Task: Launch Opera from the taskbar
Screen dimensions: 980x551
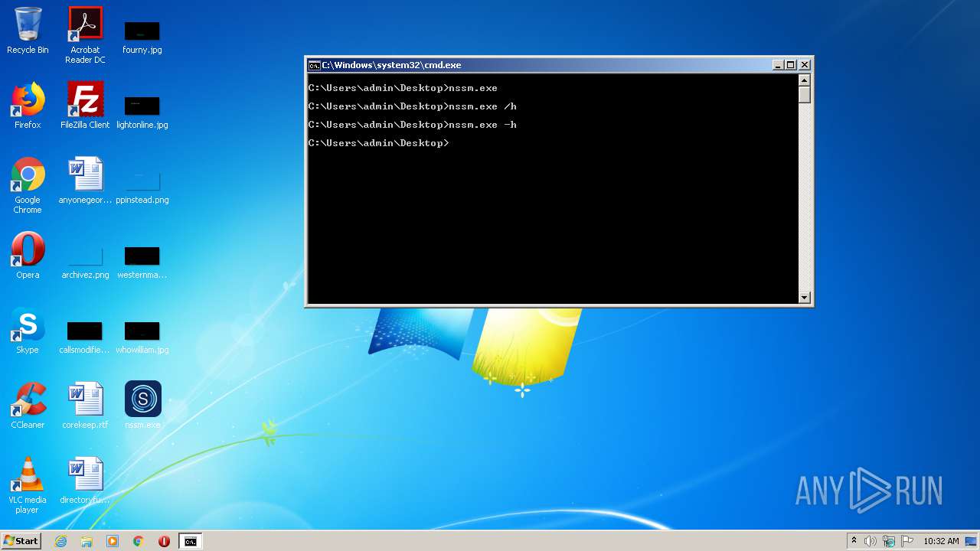Action: click(x=164, y=541)
